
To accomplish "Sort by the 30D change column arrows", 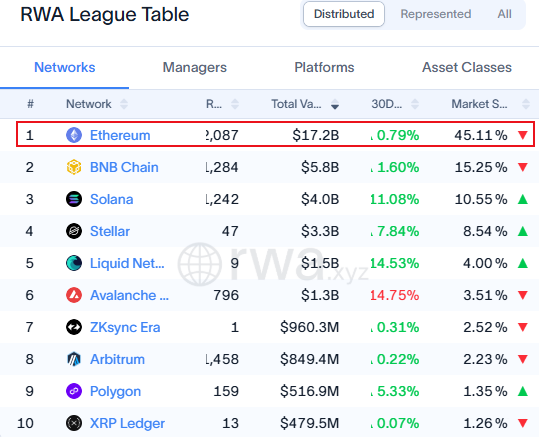I will point(415,104).
